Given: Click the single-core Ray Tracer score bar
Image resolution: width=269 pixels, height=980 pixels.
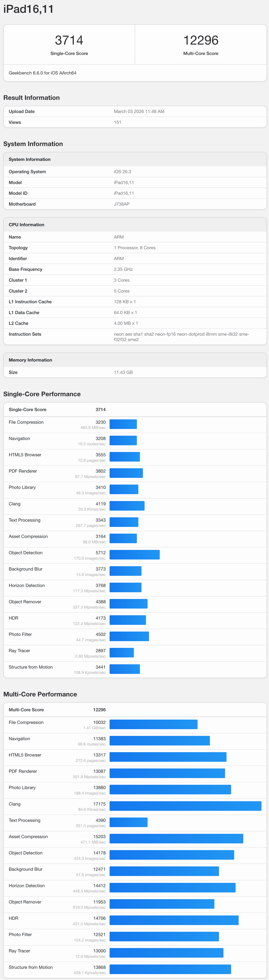Looking at the screenshot, I should pos(121,652).
